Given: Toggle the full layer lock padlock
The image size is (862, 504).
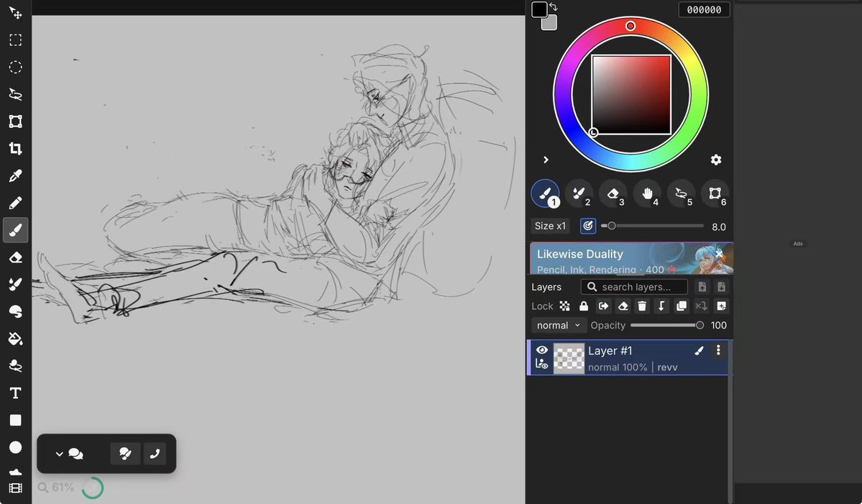Looking at the screenshot, I should click(x=584, y=306).
